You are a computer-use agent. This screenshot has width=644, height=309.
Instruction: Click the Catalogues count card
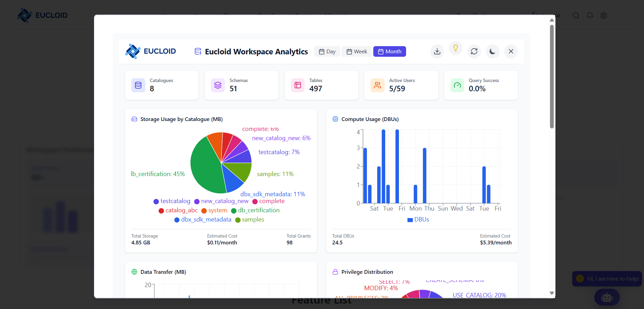coord(162,85)
